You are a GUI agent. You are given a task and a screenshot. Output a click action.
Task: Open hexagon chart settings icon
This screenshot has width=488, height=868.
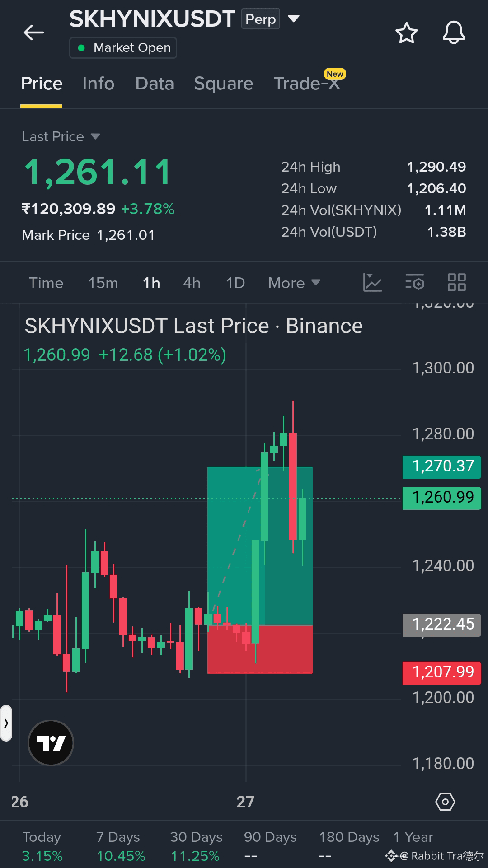[x=445, y=802]
